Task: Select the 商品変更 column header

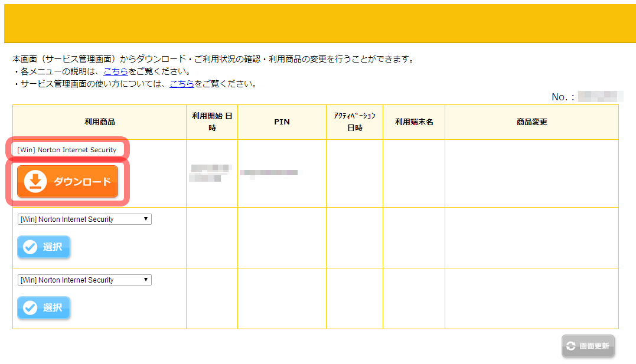Action: click(x=531, y=122)
